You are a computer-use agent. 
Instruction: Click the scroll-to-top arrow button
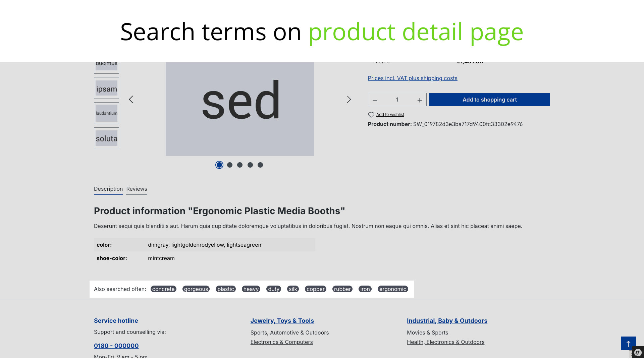(628, 343)
